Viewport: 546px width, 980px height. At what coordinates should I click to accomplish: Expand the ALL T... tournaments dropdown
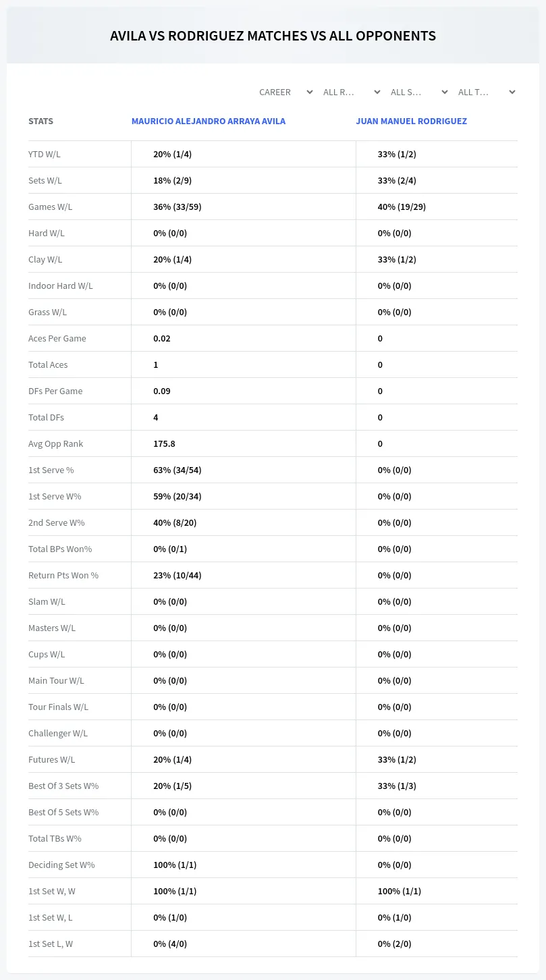point(486,92)
